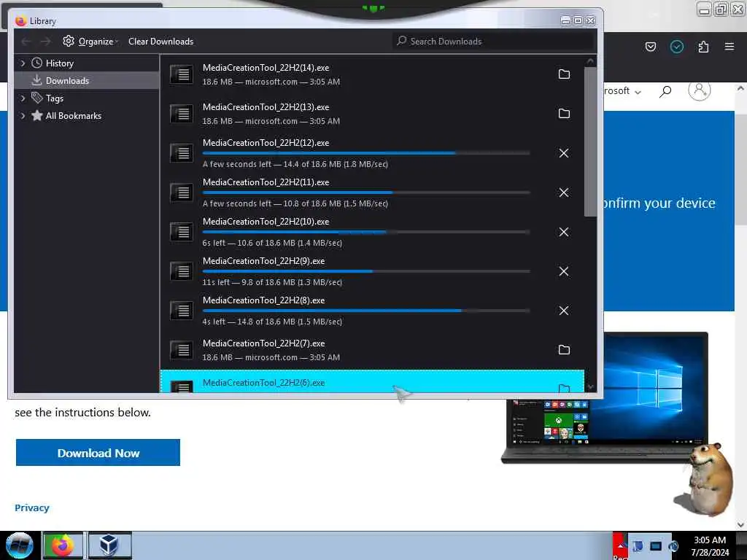This screenshot has height=560, width=747.
Task: Expand the 'rosoft' header dropdown chevron
Action: tap(638, 92)
